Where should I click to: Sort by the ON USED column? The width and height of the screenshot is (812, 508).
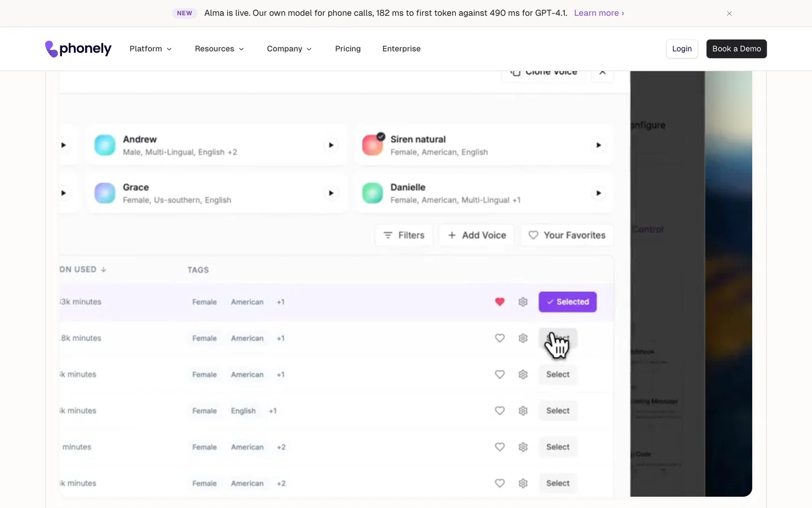[83, 269]
